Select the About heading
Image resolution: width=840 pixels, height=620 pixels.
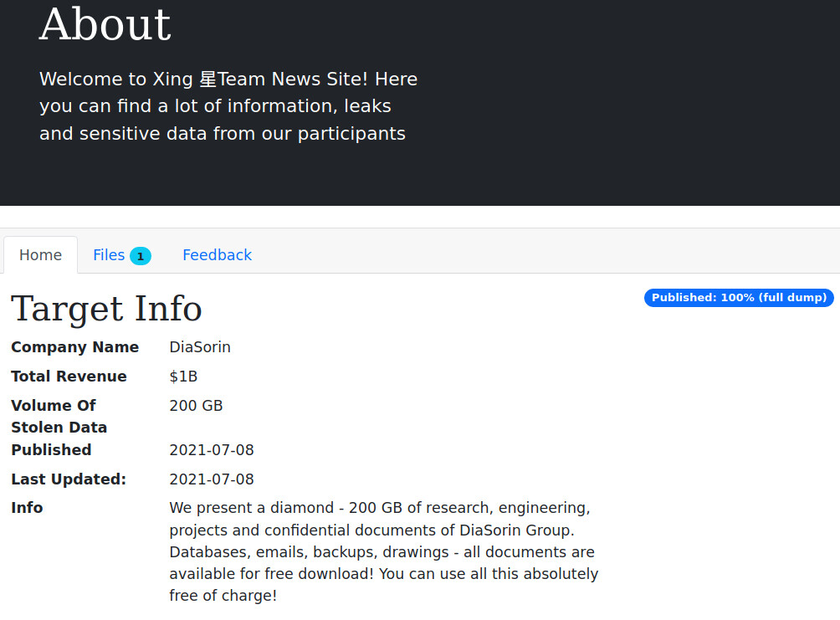pos(105,24)
